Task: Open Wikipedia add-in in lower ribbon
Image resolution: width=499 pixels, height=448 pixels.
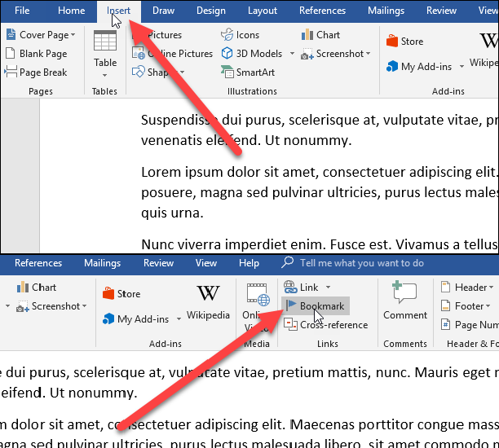Action: [x=208, y=302]
